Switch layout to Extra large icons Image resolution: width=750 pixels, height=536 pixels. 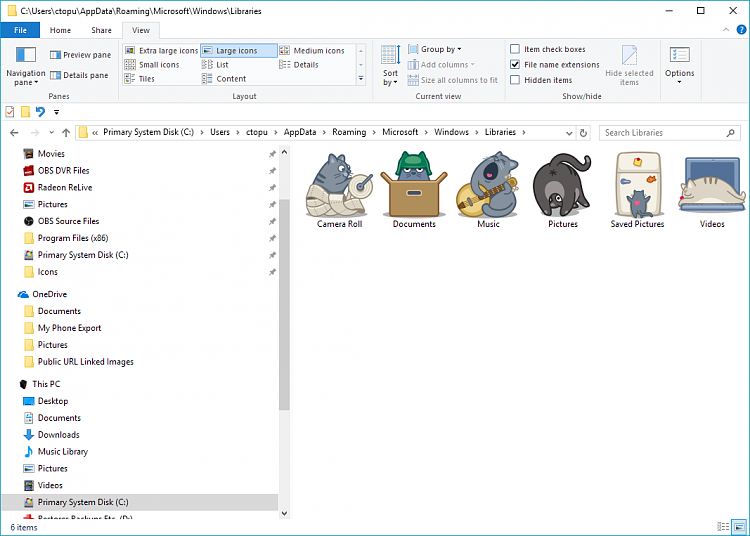(x=162, y=51)
